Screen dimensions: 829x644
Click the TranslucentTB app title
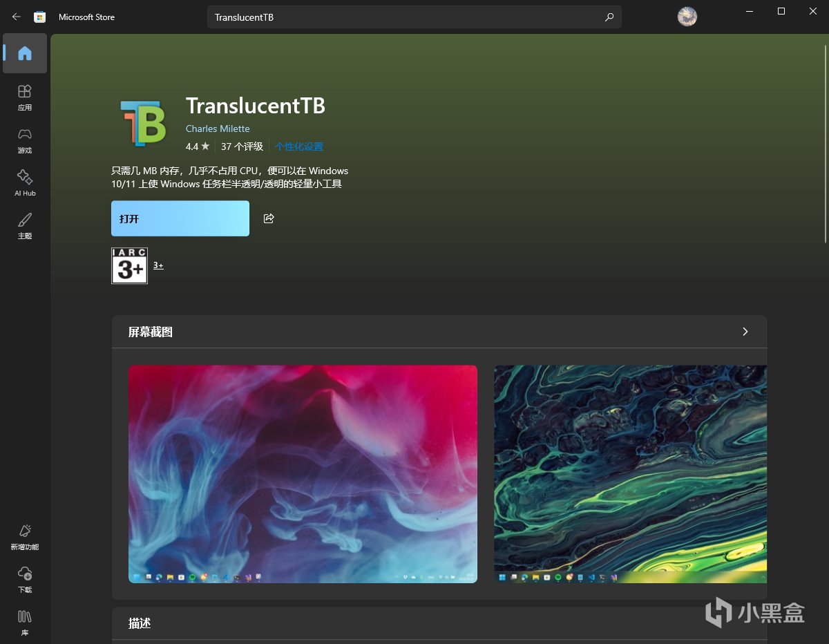coord(256,105)
